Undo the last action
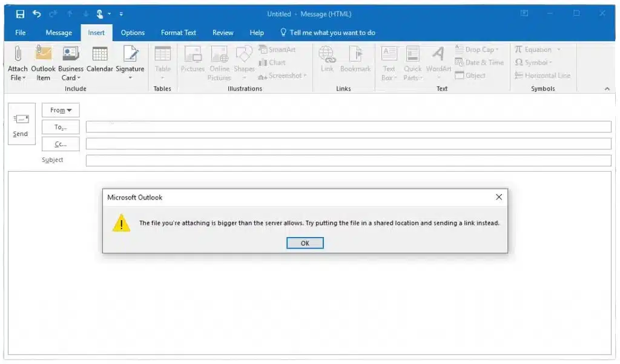The image size is (620, 364). pyautogui.click(x=37, y=15)
